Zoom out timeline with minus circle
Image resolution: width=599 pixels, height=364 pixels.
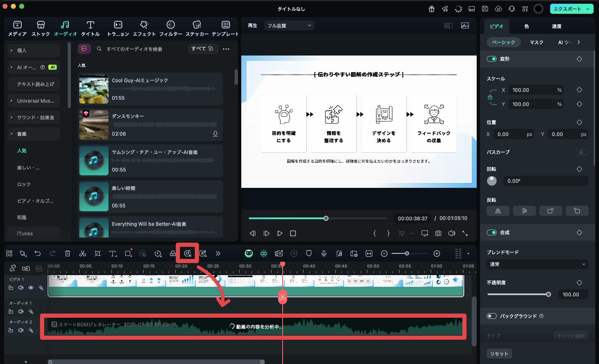coord(384,253)
